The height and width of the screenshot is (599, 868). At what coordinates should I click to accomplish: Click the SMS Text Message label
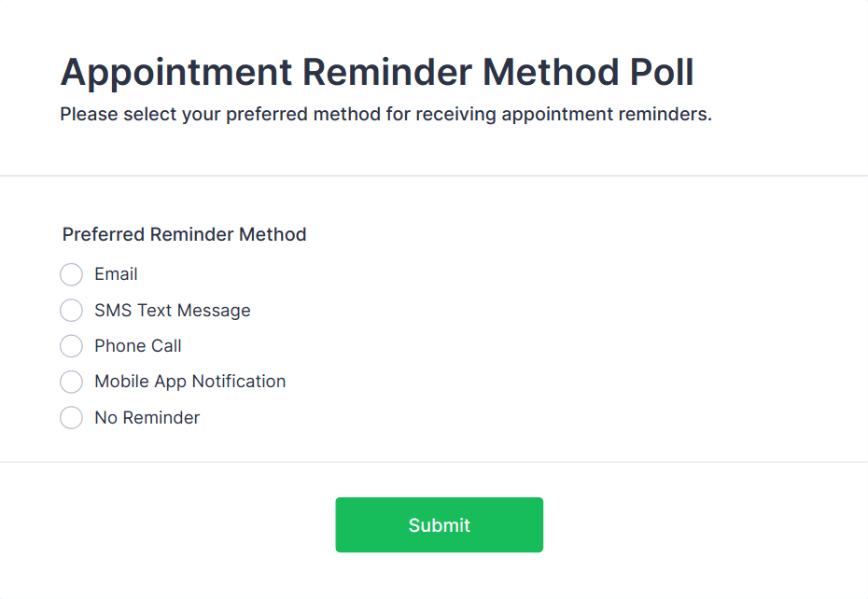173,310
